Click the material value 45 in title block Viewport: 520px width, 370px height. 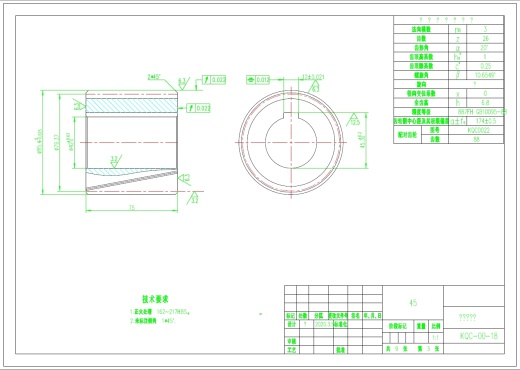(413, 303)
